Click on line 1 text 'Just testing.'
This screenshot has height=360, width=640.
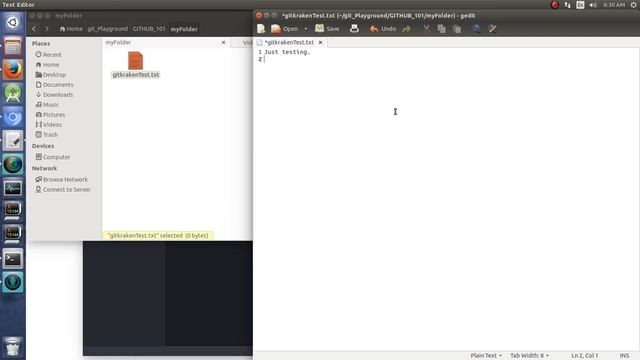[x=287, y=52]
